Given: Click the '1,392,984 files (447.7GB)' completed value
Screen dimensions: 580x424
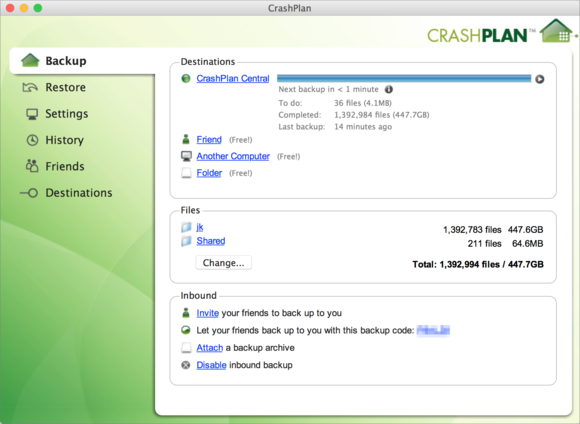Looking at the screenshot, I should pos(382,115).
